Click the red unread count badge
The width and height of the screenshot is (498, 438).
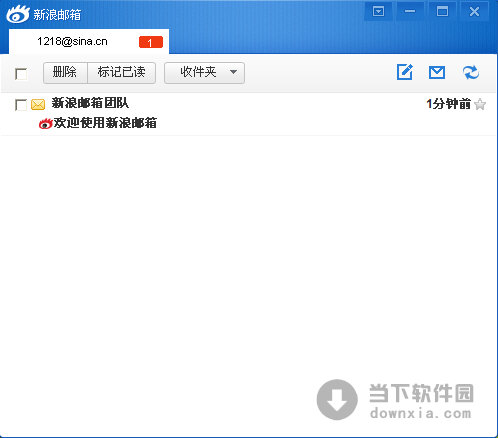(x=151, y=42)
